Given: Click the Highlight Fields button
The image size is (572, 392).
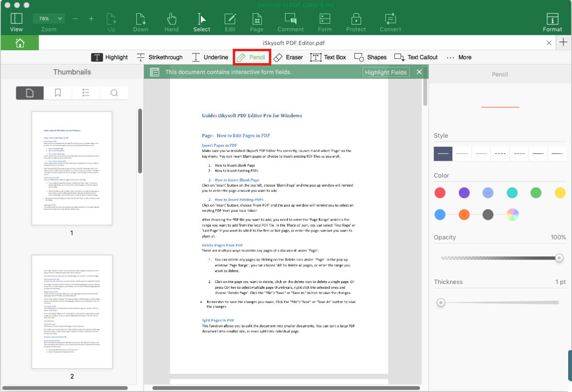Looking at the screenshot, I should pos(385,72).
